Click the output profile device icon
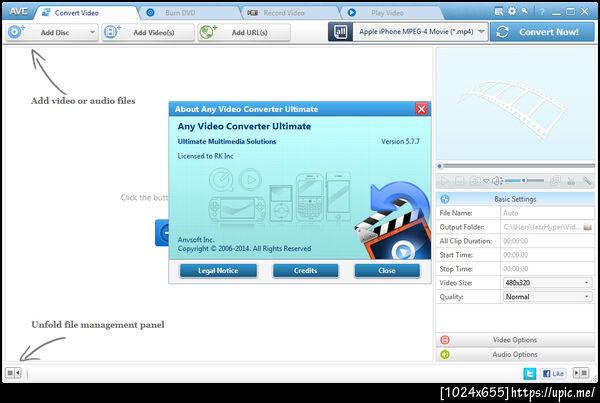Screen dimensions: 600x403 pyautogui.click(x=340, y=32)
